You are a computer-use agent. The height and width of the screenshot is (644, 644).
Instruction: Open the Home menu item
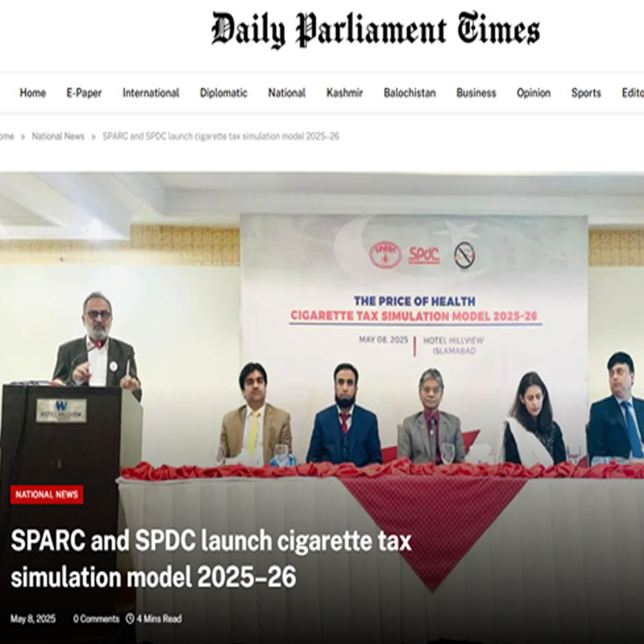pos(33,93)
